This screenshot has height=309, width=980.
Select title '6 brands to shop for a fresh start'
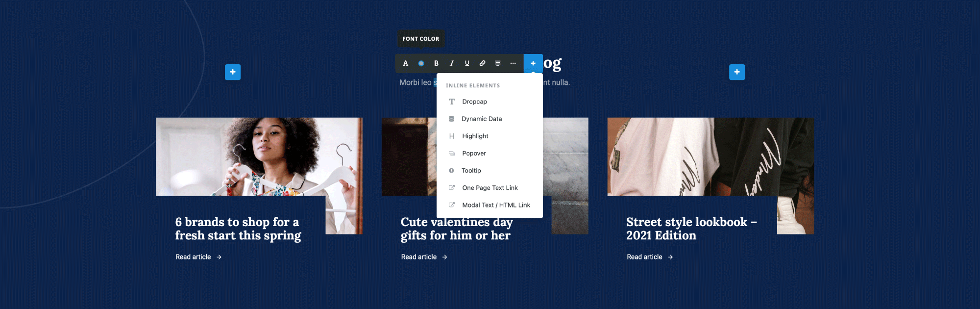(238, 229)
